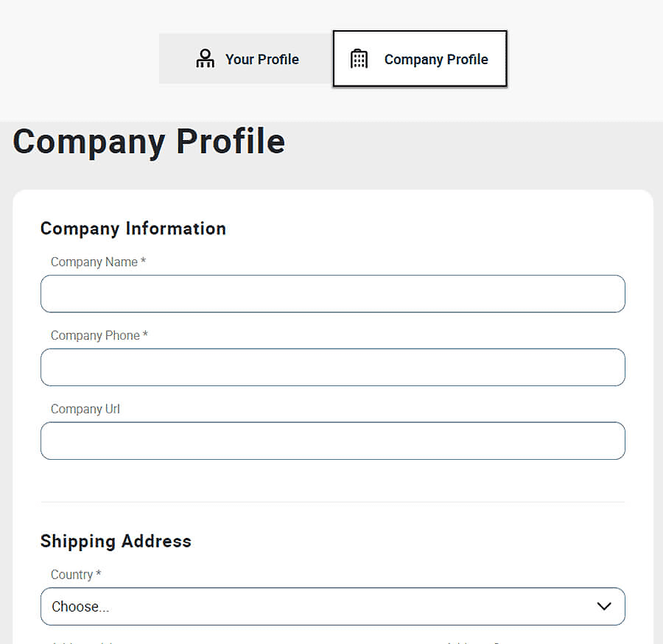Open the Country dropdown

(332, 606)
